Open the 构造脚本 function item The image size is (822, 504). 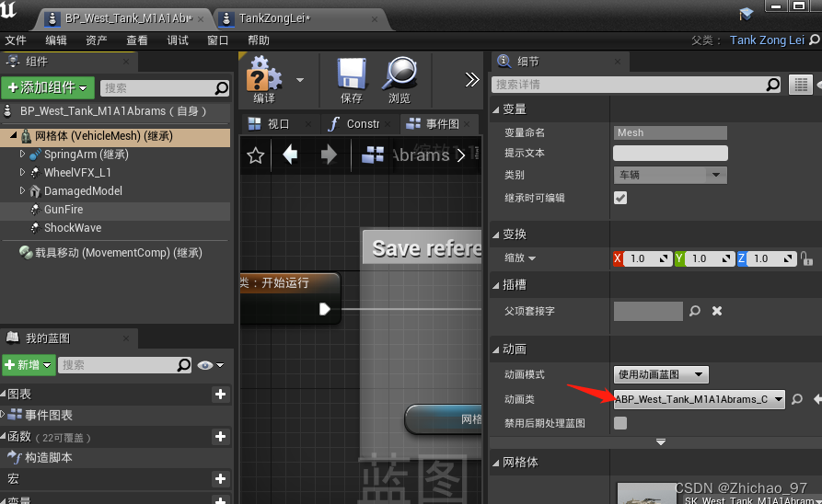pos(48,457)
